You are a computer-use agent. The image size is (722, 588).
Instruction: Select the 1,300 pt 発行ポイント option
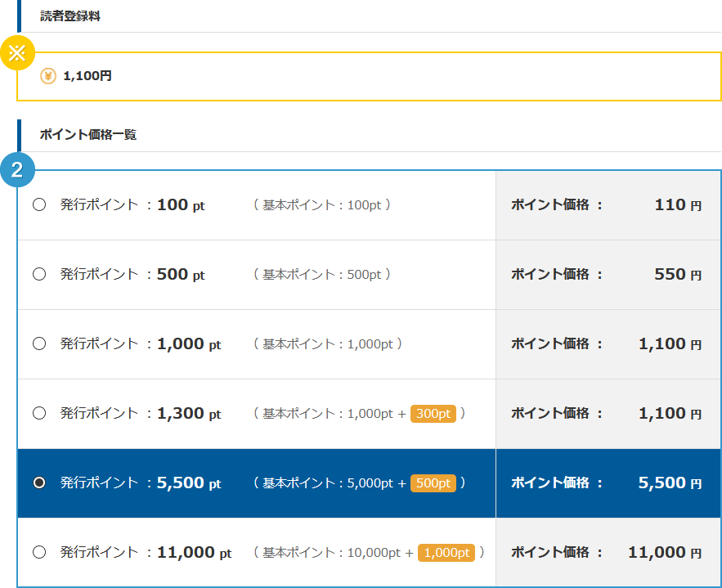(38, 414)
